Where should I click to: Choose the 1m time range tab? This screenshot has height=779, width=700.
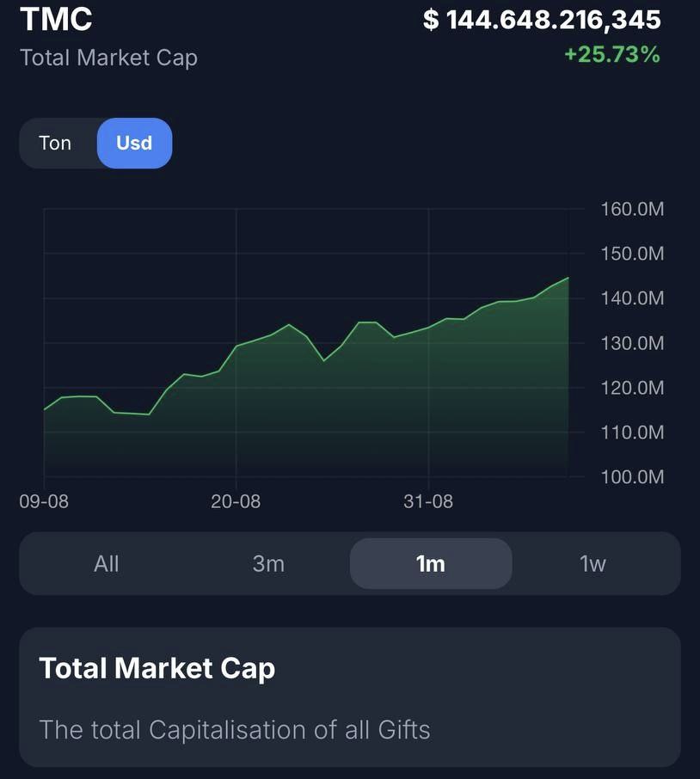coord(431,563)
